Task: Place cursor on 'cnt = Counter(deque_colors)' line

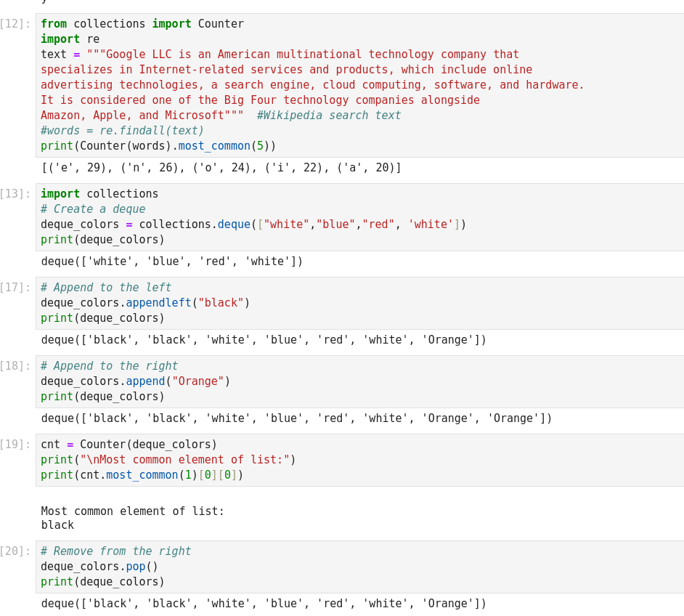Action: (129, 445)
